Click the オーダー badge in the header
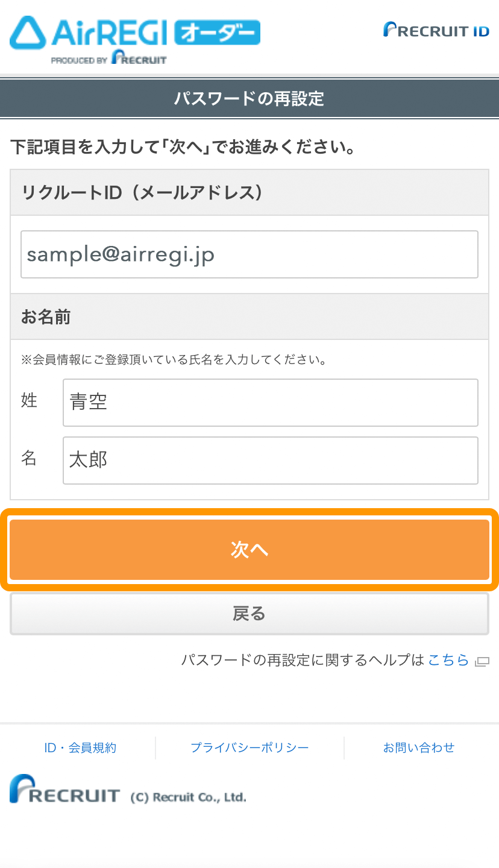 217,33
